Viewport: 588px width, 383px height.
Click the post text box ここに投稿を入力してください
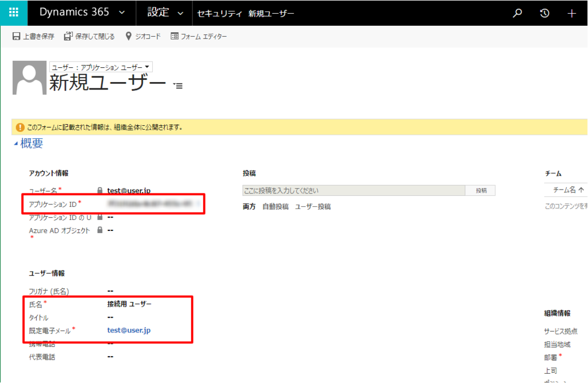tap(354, 191)
